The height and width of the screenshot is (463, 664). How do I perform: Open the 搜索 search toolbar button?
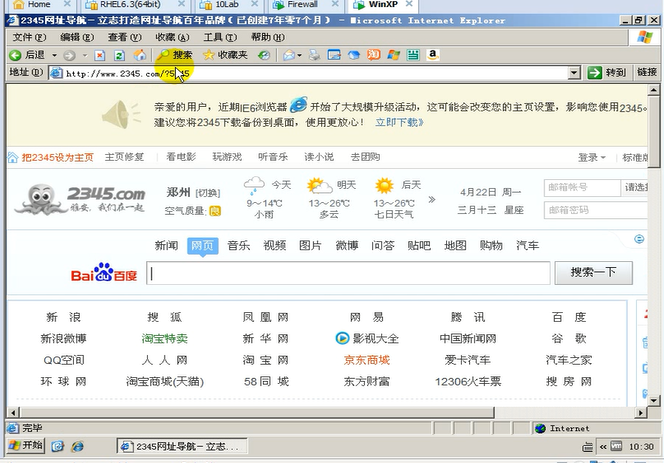174,55
